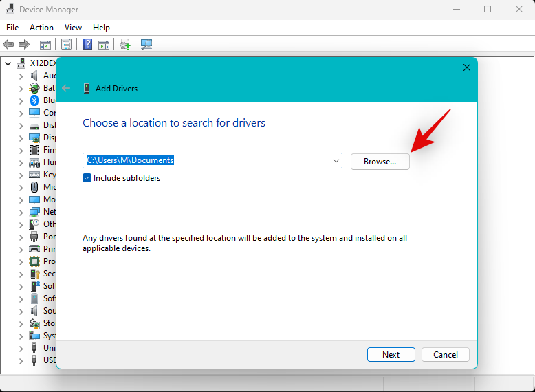Screen dimensions: 535x392
Task: Select the mouse icon of the Mic row
Action: [x=34, y=187]
